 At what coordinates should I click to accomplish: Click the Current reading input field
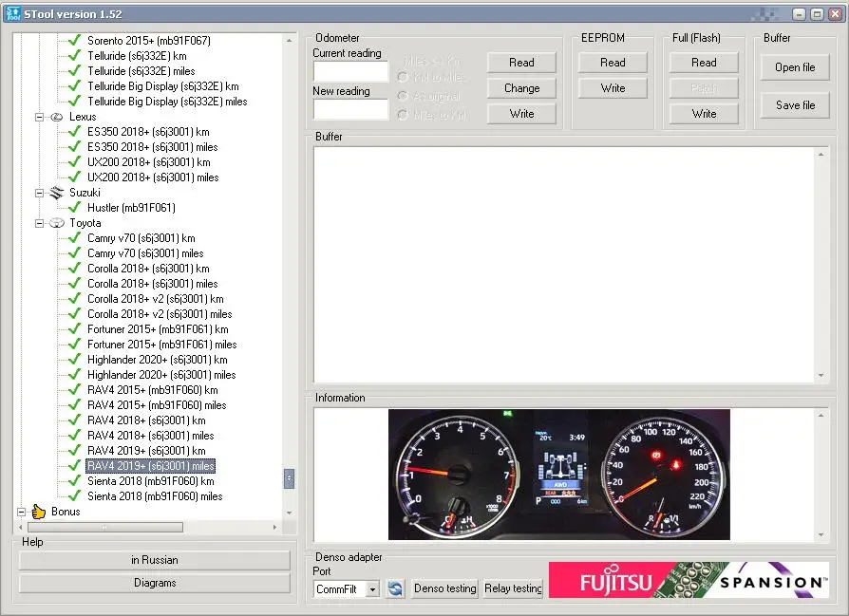click(350, 71)
